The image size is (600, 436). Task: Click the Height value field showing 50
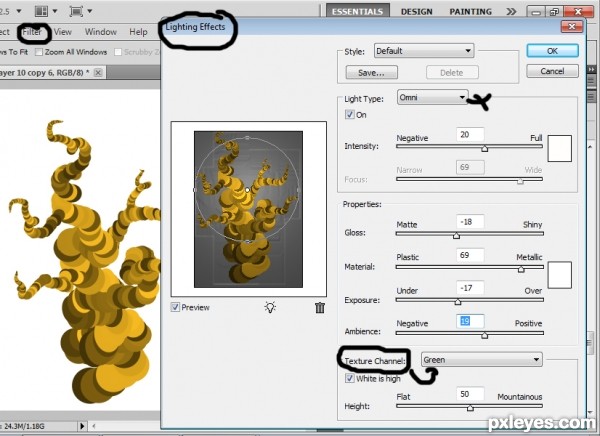(x=470, y=394)
